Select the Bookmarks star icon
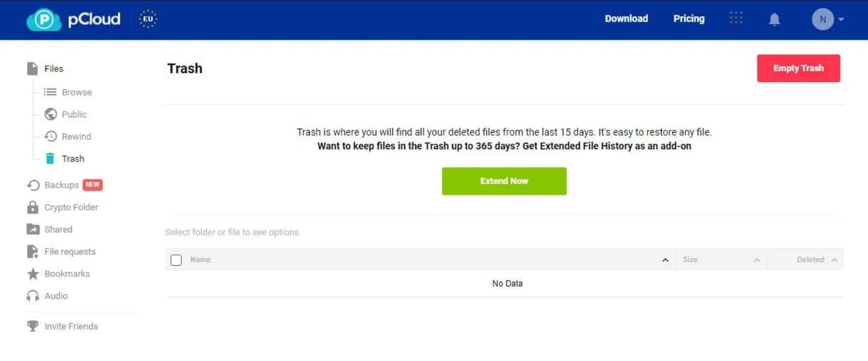868x361 pixels. tap(33, 274)
